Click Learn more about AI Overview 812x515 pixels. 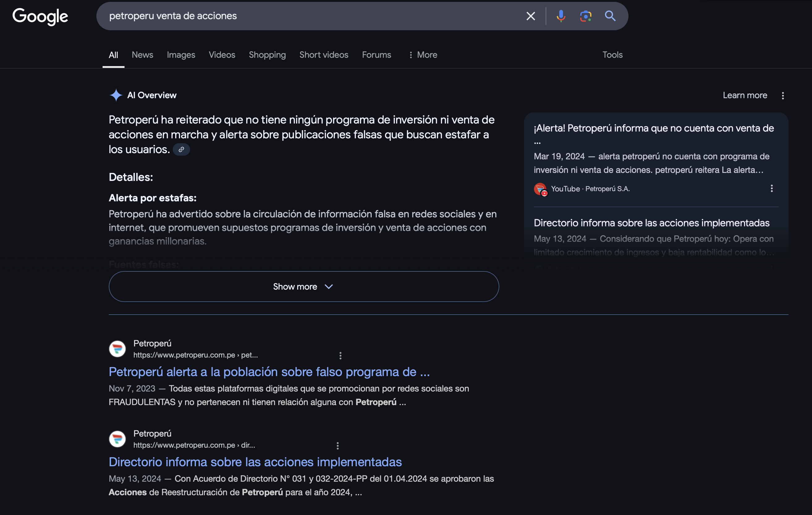[x=745, y=95]
